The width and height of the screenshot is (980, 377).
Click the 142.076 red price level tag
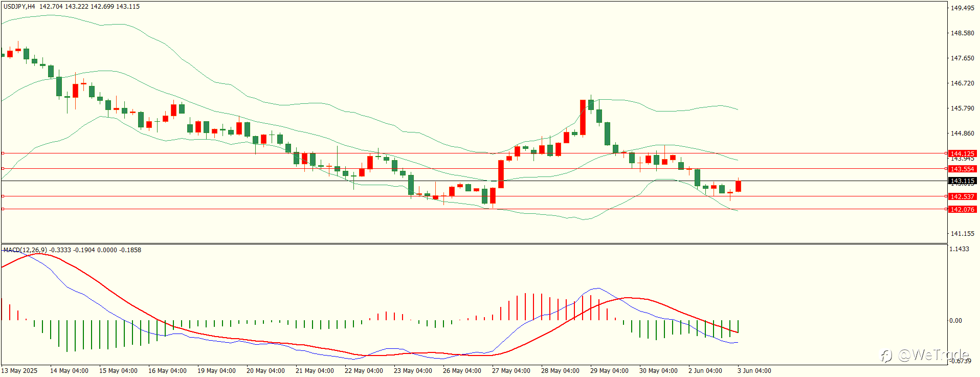pyautogui.click(x=962, y=209)
